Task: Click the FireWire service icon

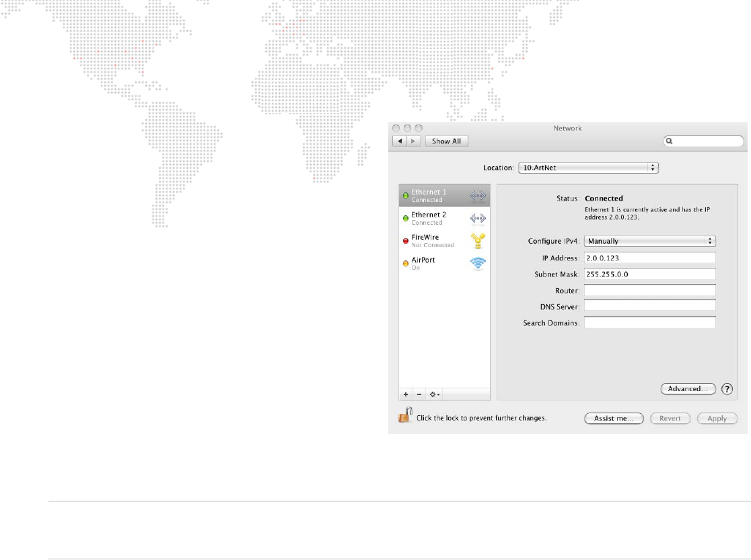Action: pos(477,241)
